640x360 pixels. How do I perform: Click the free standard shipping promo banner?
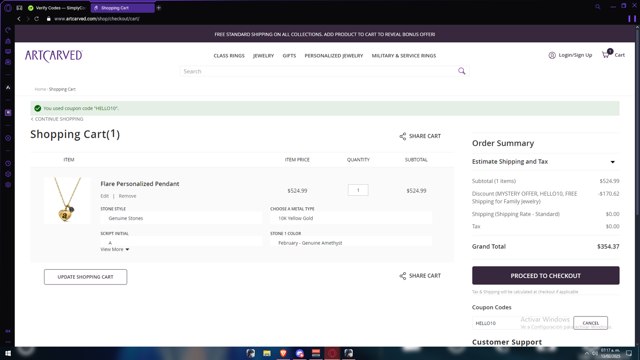pyautogui.click(x=325, y=34)
